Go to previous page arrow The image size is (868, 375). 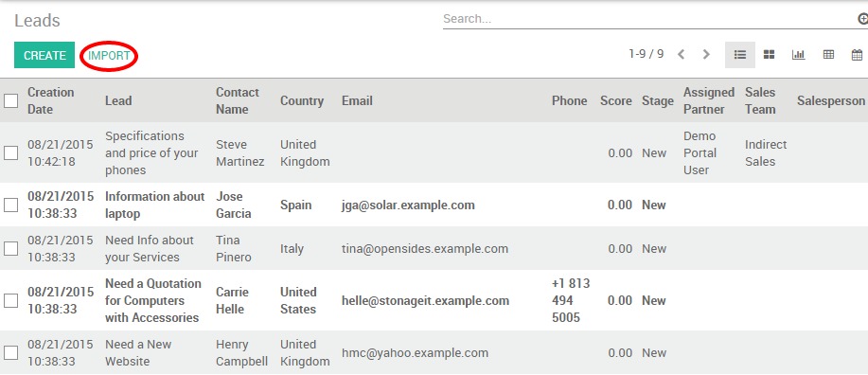point(682,54)
